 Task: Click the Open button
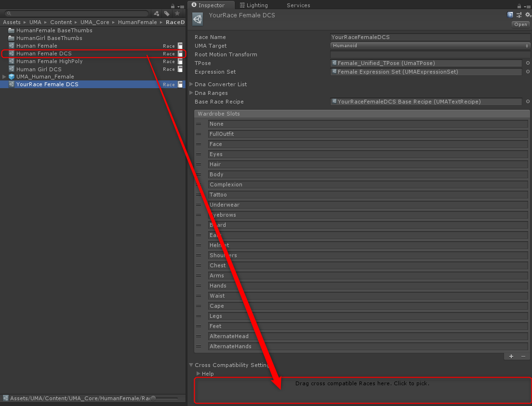click(x=520, y=25)
